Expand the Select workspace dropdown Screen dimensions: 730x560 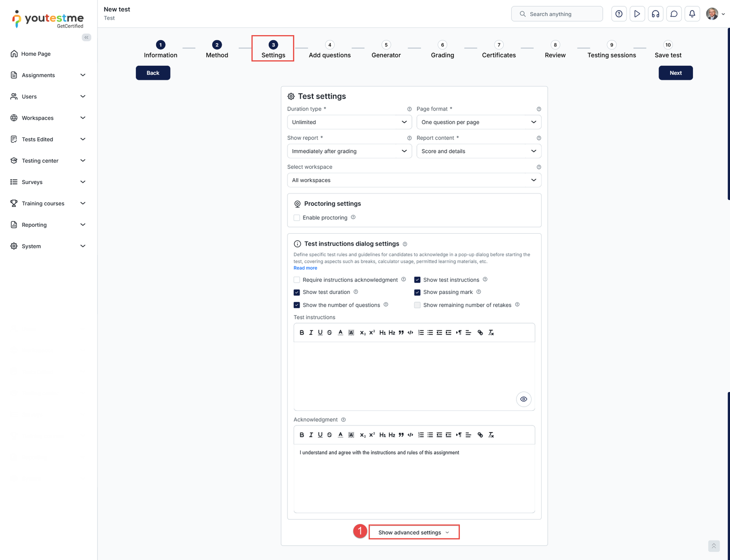pyautogui.click(x=414, y=180)
